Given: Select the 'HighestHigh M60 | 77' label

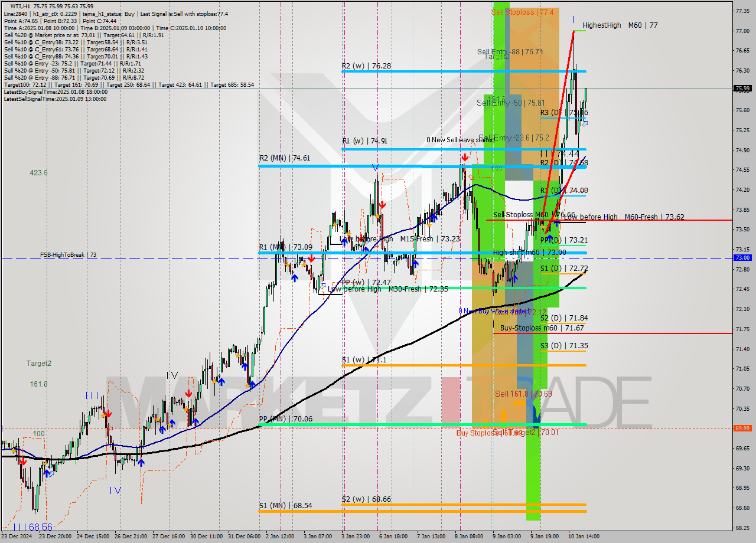Looking at the screenshot, I should click(620, 25).
